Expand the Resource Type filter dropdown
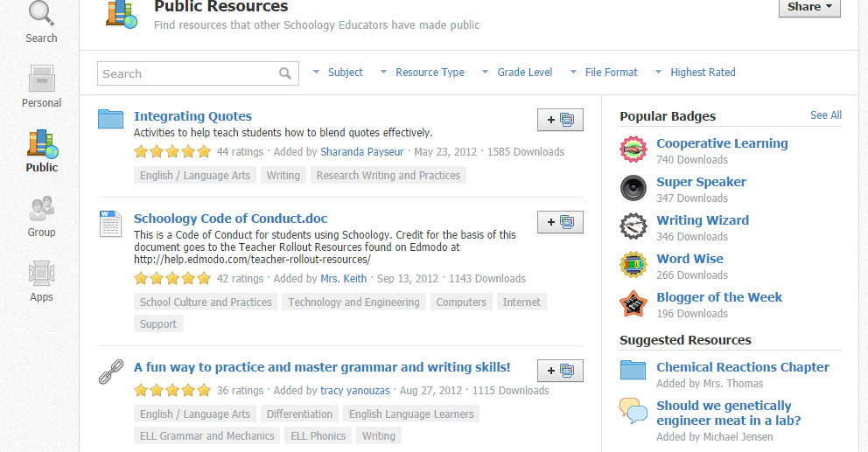Viewport: 868px width, 452px height. [x=423, y=73]
